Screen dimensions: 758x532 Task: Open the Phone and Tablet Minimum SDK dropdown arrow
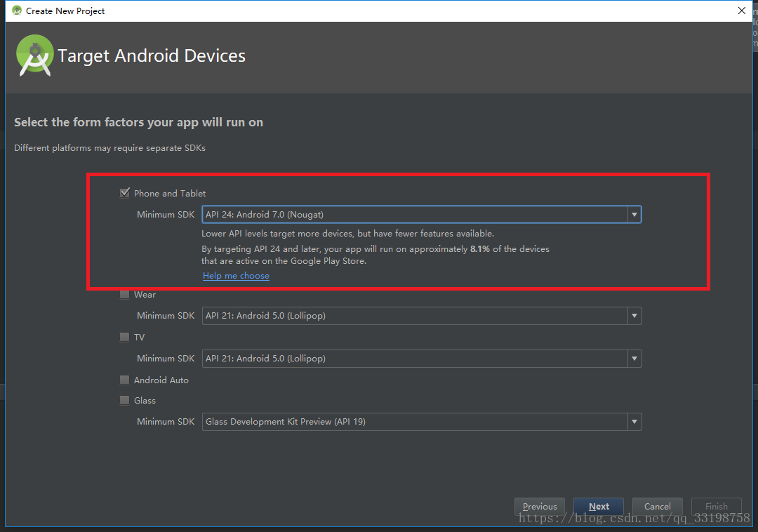(634, 215)
